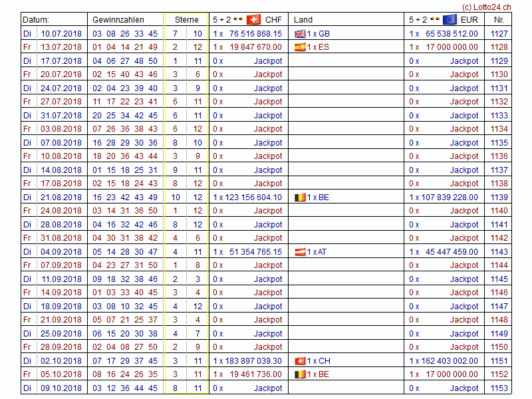This screenshot has width=532, height=399.
Task: Select the Datum column header
Action: click(36, 20)
